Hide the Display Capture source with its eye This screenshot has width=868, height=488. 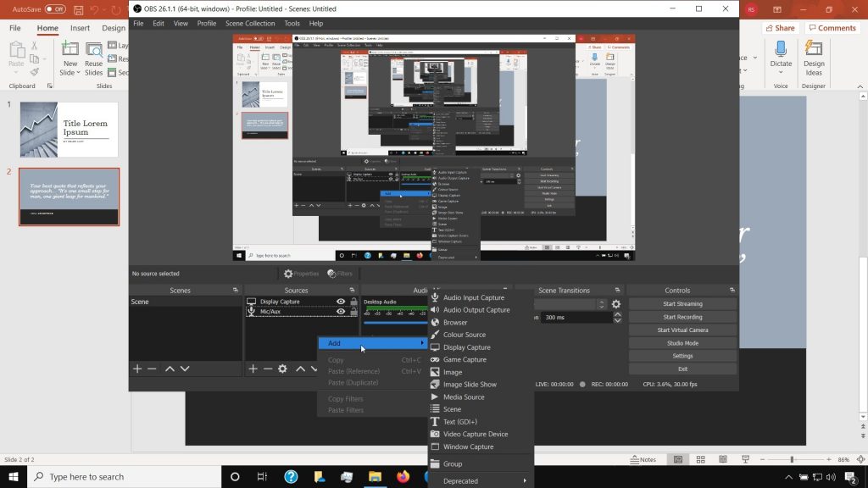point(341,302)
